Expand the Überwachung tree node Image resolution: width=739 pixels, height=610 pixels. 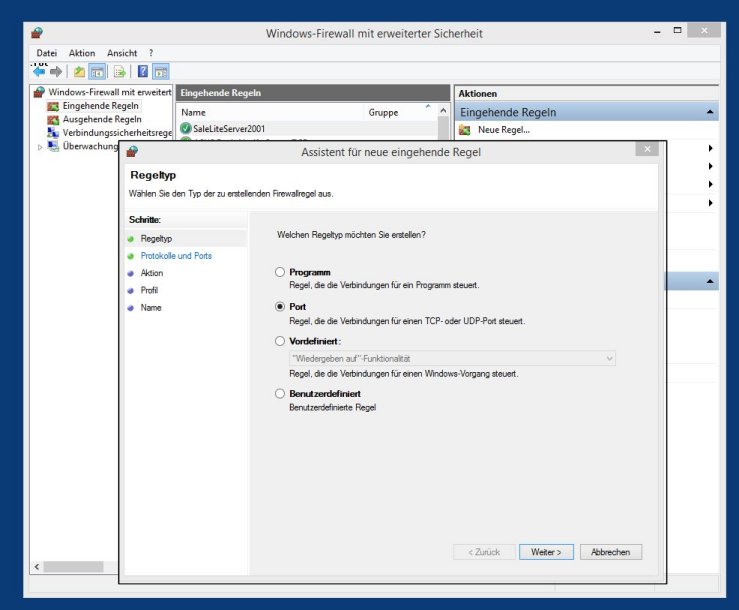click(41, 146)
